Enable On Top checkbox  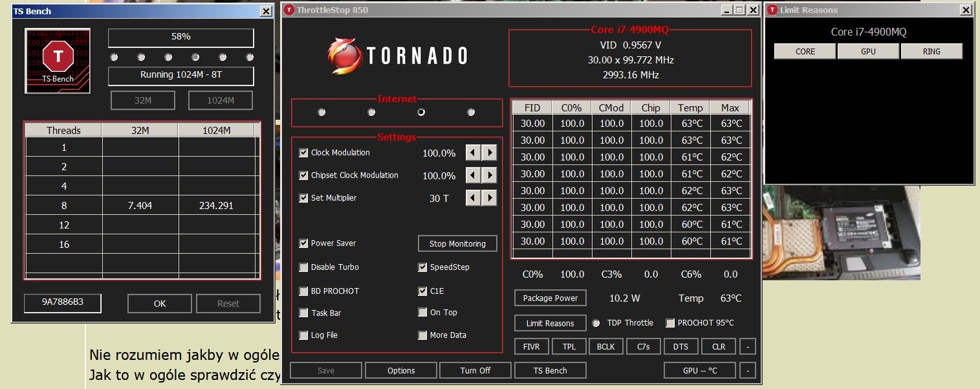pos(422,313)
